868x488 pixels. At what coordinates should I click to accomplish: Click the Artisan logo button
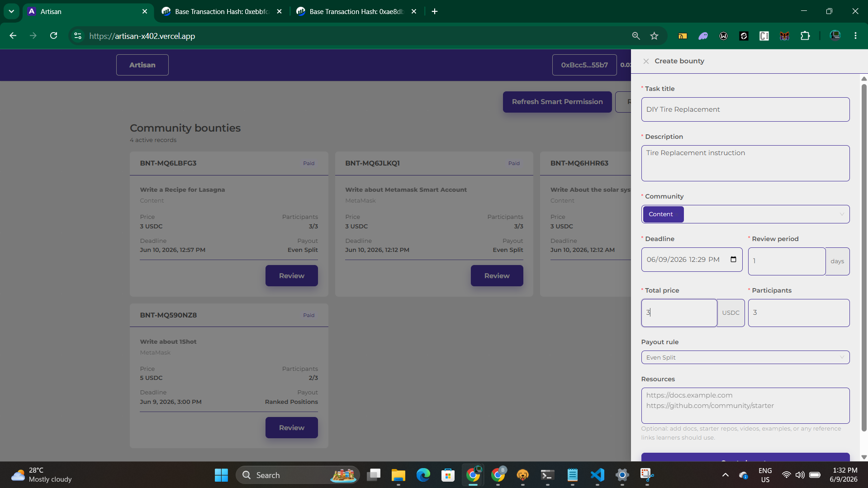142,65
